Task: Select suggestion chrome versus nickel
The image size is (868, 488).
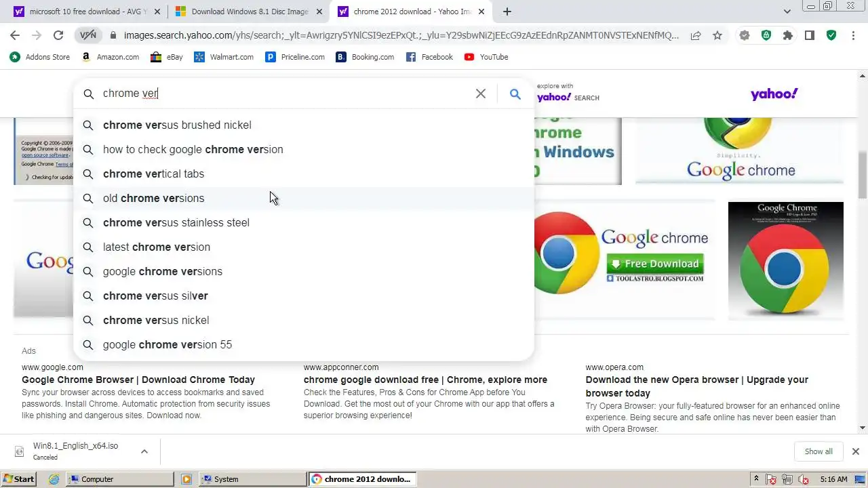Action: (x=304, y=320)
